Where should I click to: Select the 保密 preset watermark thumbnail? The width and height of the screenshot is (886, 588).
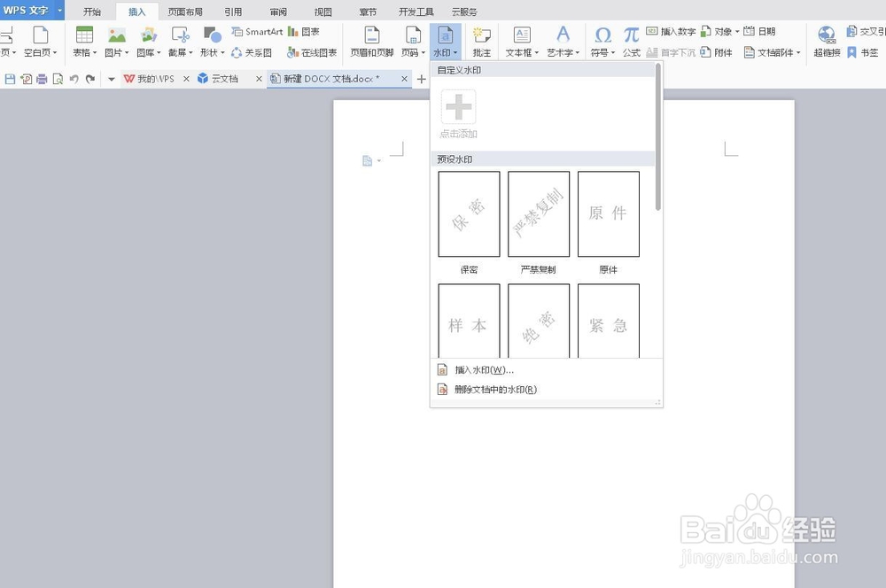pyautogui.click(x=469, y=214)
